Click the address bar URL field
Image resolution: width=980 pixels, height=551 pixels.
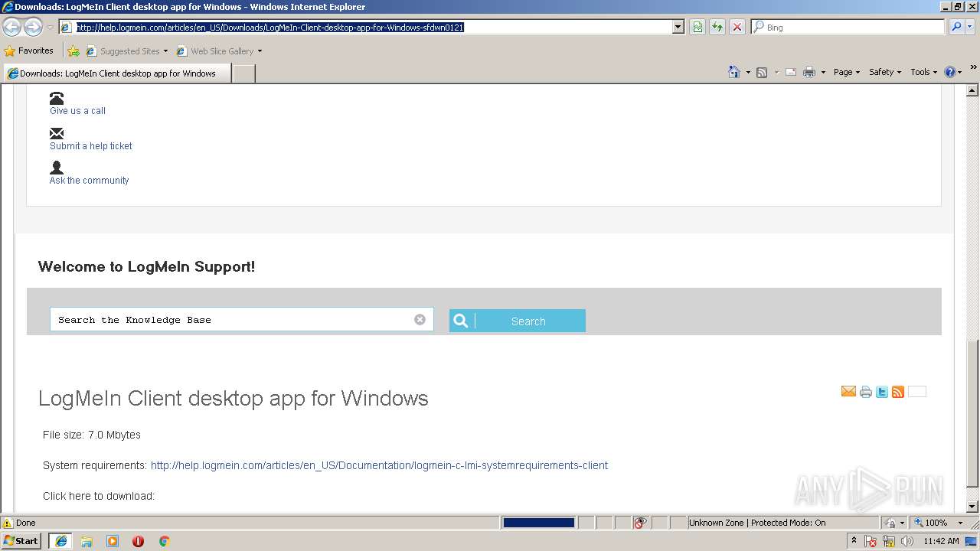click(x=372, y=27)
